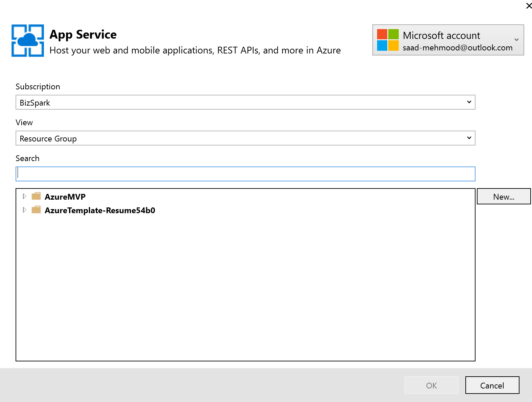This screenshot has width=532, height=402.
Task: Select the AzureMVP resource group
Action: tap(65, 197)
